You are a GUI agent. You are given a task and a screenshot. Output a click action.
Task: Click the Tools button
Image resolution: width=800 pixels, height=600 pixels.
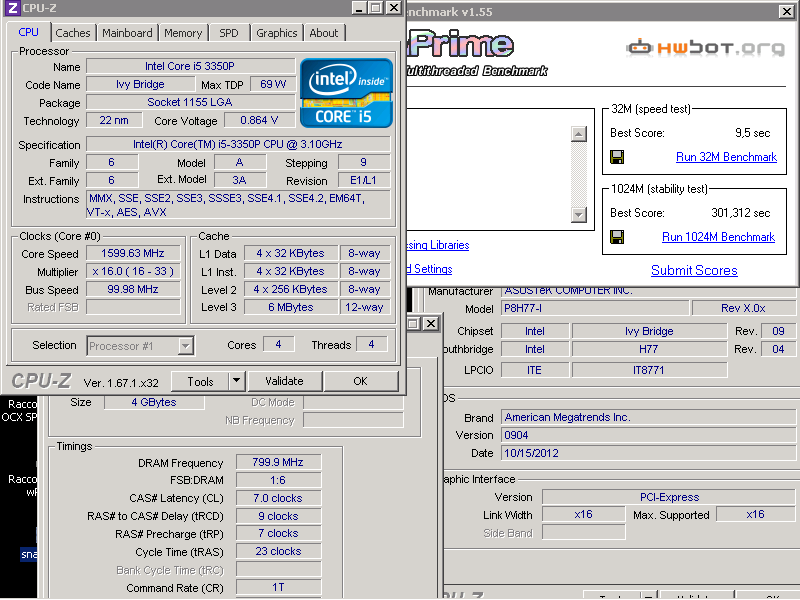pos(200,381)
